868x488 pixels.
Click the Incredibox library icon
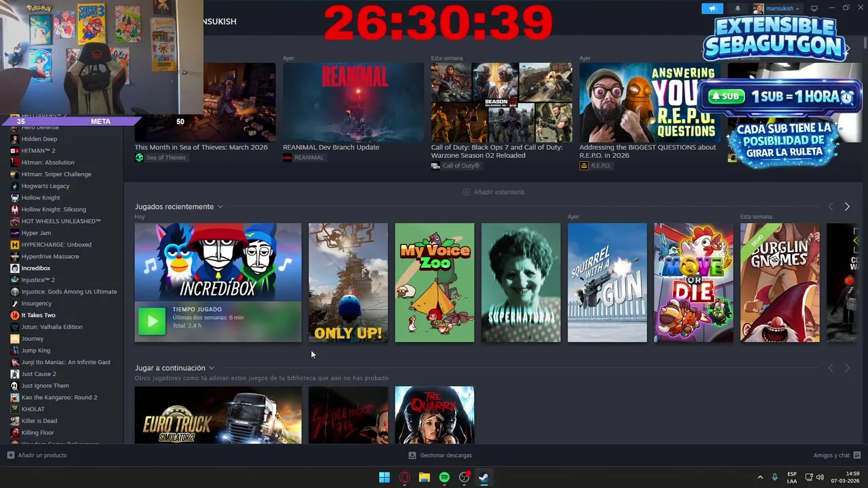[x=15, y=268]
